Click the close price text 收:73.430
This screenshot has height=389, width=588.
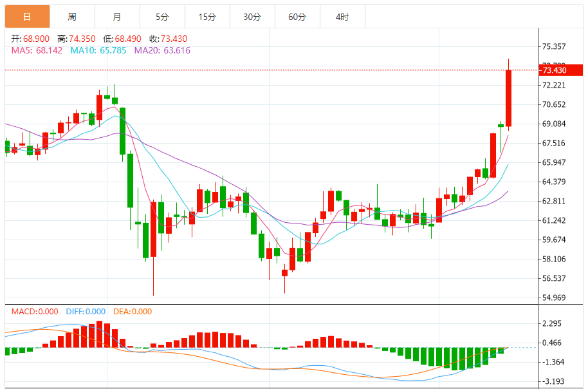click(x=169, y=39)
